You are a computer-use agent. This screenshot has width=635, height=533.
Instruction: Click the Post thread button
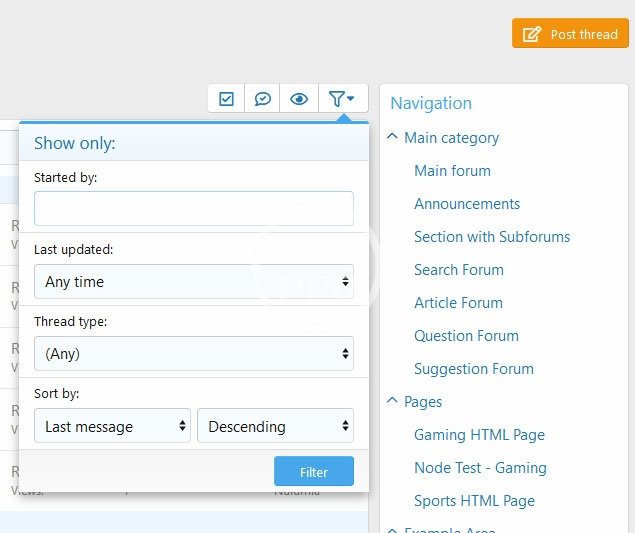pos(570,34)
